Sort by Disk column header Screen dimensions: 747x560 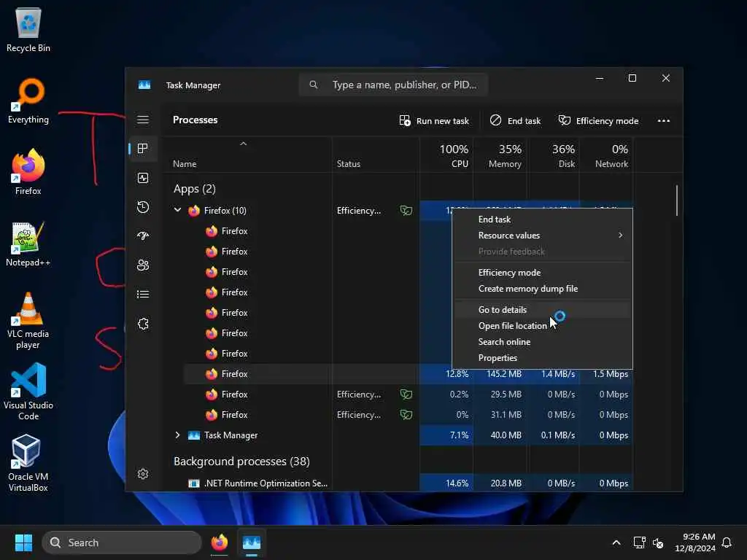tap(554, 156)
